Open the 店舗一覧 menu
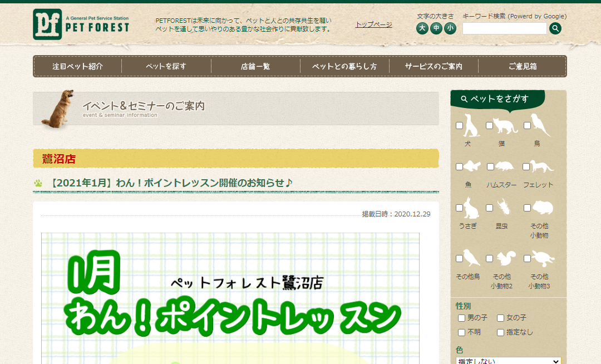This screenshot has width=601, height=364. 255,66
